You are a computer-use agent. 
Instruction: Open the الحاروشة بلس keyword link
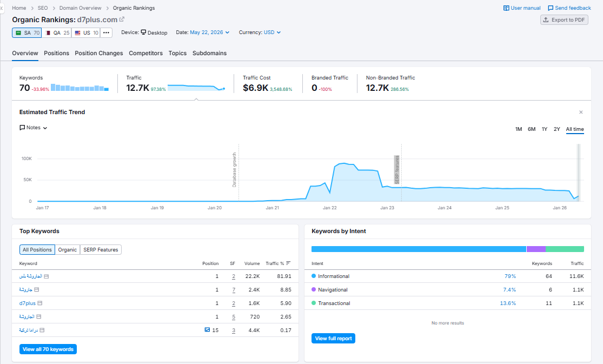[x=31, y=276]
